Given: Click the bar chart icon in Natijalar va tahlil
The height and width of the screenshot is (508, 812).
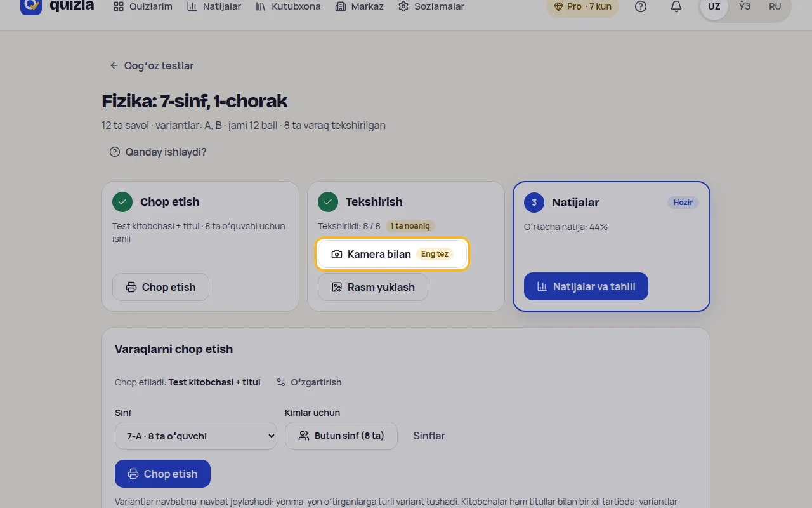Looking at the screenshot, I should (542, 286).
